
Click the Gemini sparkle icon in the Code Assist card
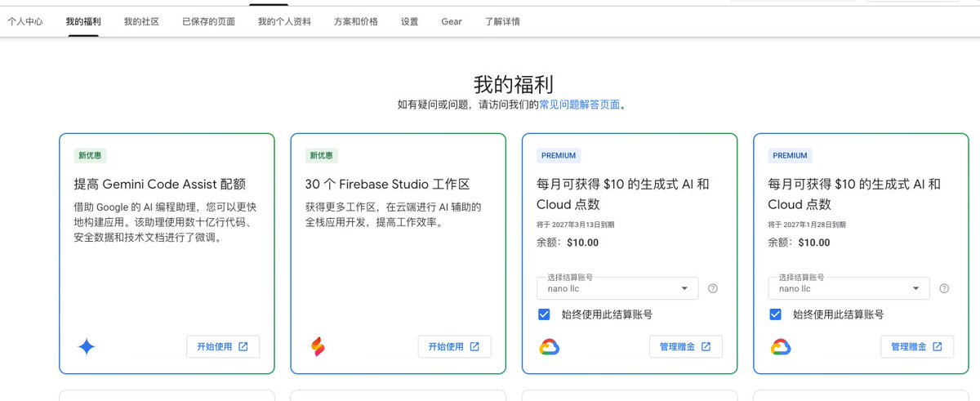(87, 347)
